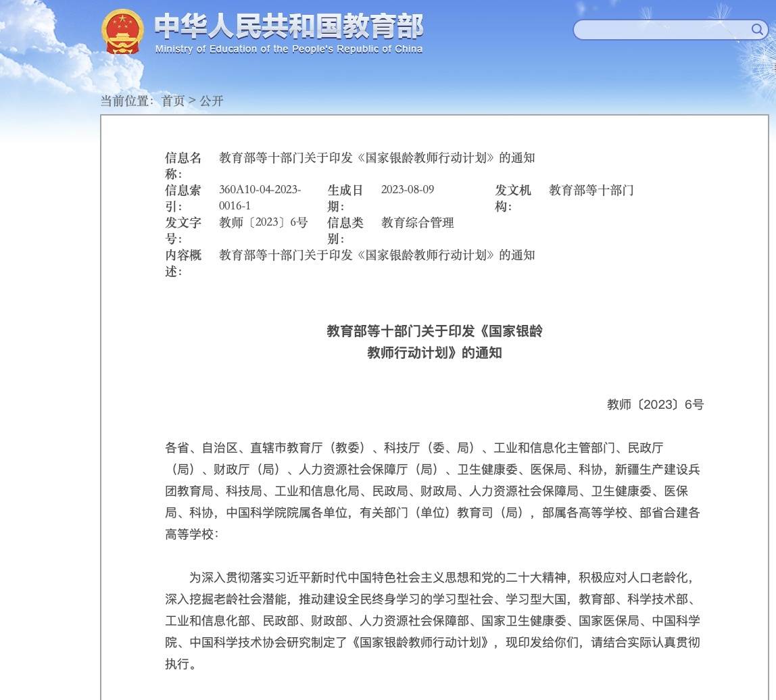Click the information name value in table
Viewport: 776px width, 700px height.
click(377, 158)
